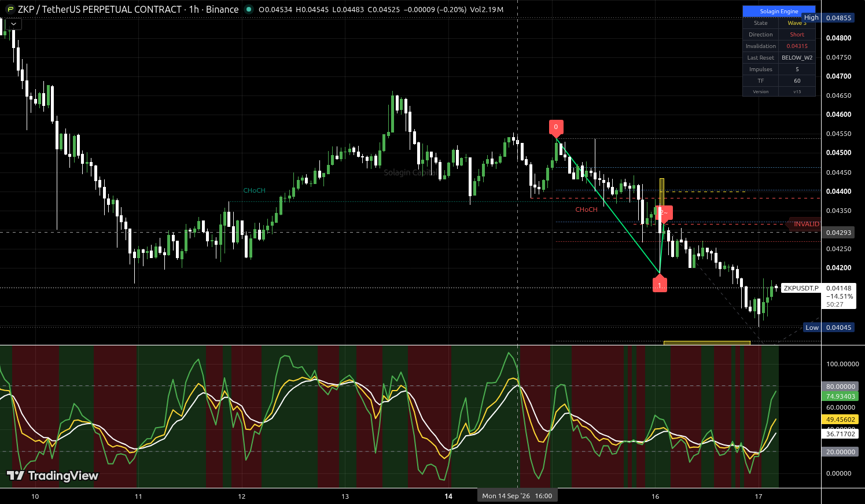Click the 0.04800 price axis label

pos(838,38)
